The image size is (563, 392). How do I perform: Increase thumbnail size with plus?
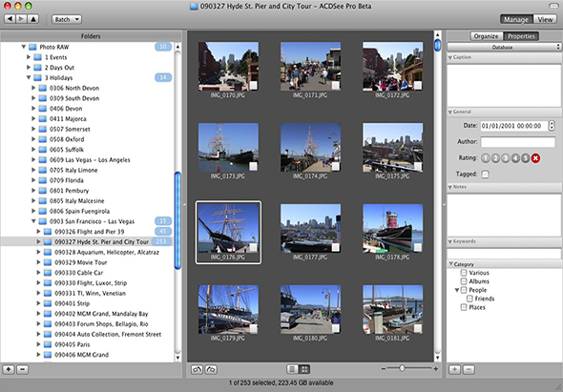(436, 369)
